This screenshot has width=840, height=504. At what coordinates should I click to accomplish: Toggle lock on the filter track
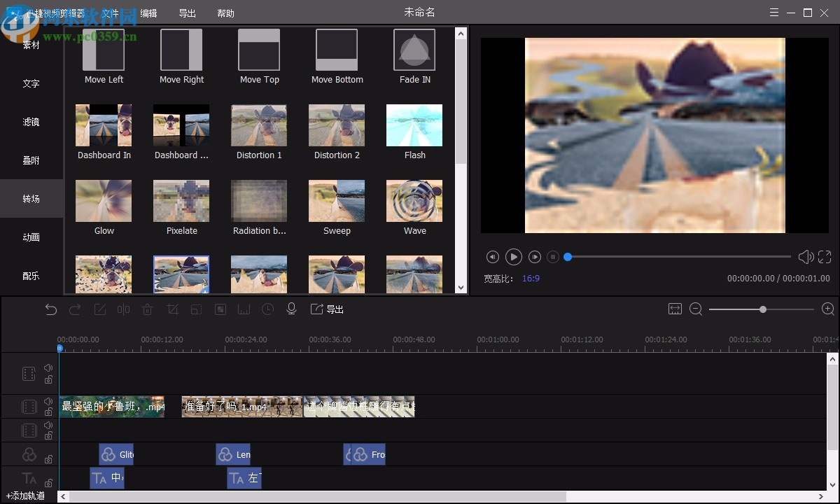(48, 459)
